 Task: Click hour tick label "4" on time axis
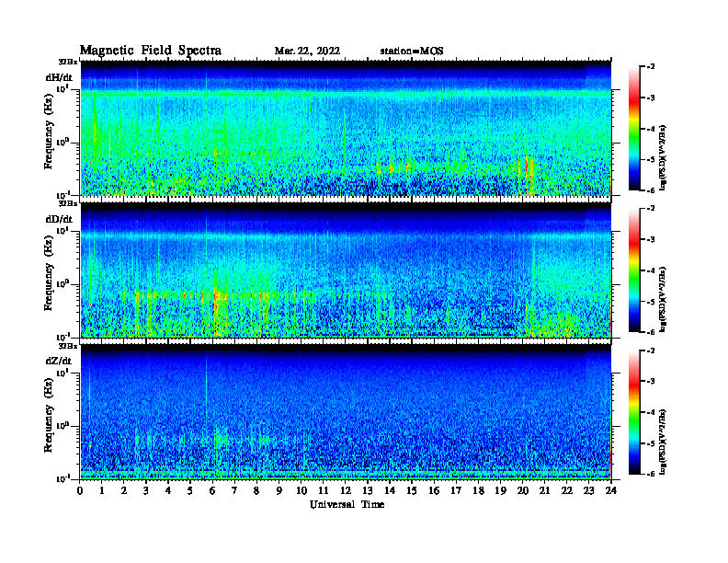point(168,490)
